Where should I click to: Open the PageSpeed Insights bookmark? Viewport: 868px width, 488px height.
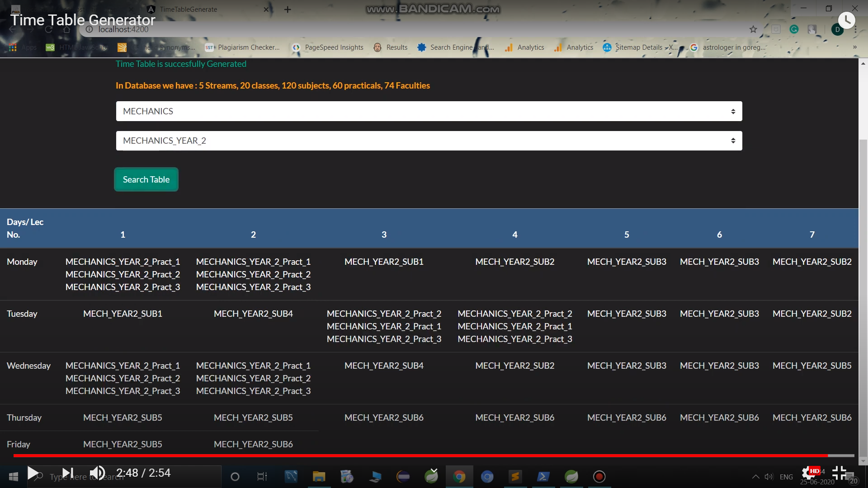335,47
